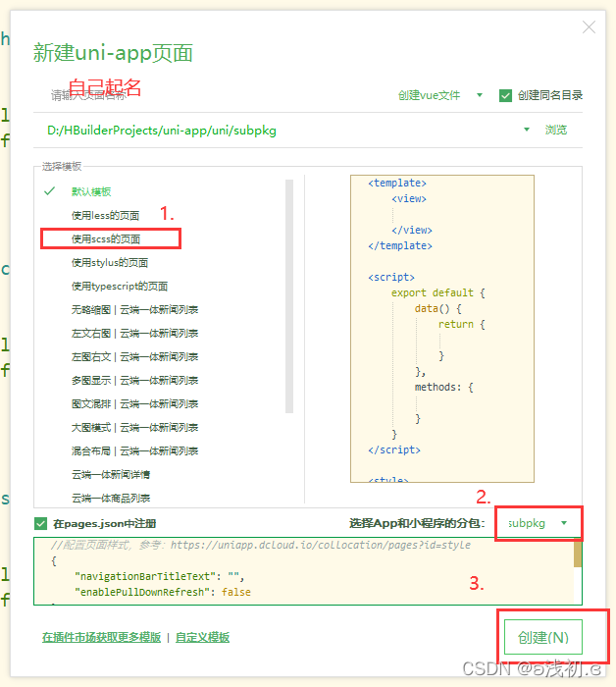
Task: Select the 使用less的页面 template
Action: pos(105,215)
